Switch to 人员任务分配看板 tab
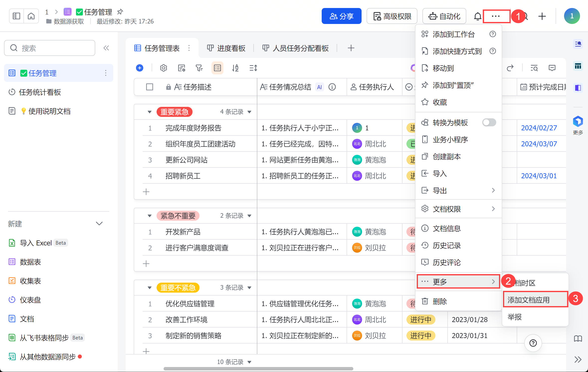Viewport: 588px width, 372px height. click(x=295, y=48)
